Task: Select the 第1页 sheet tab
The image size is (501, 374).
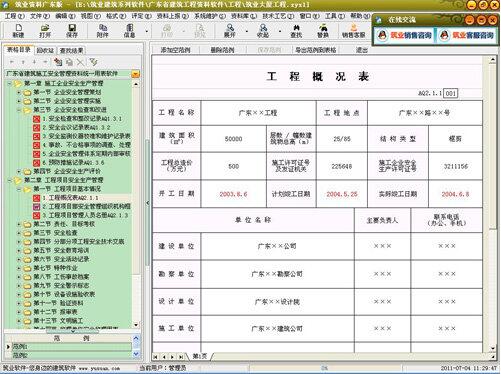Action: pyautogui.click(x=200, y=357)
